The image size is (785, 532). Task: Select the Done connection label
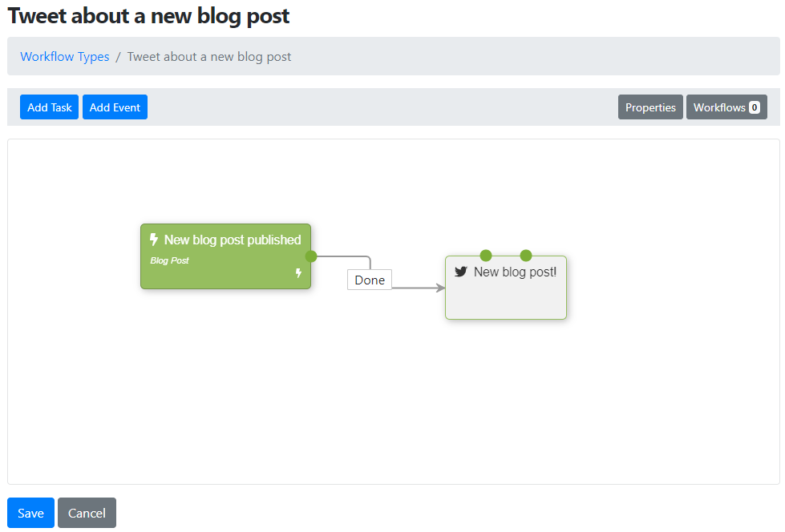pos(370,280)
